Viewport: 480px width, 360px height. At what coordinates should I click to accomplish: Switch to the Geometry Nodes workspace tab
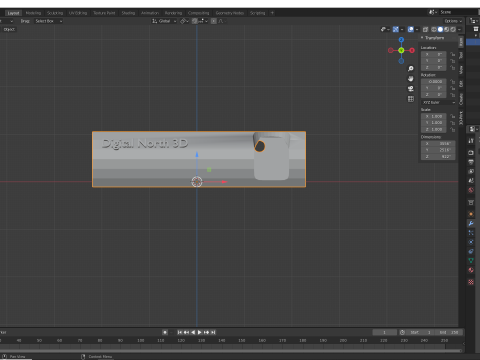(230, 13)
